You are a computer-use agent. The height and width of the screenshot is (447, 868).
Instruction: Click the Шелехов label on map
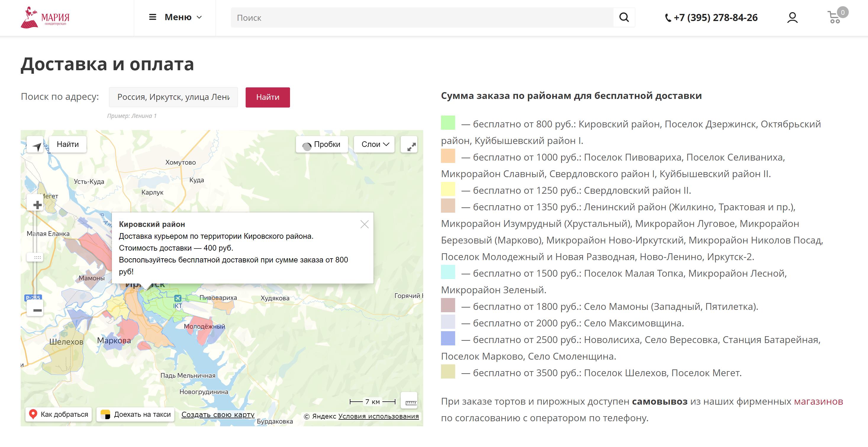point(66,342)
